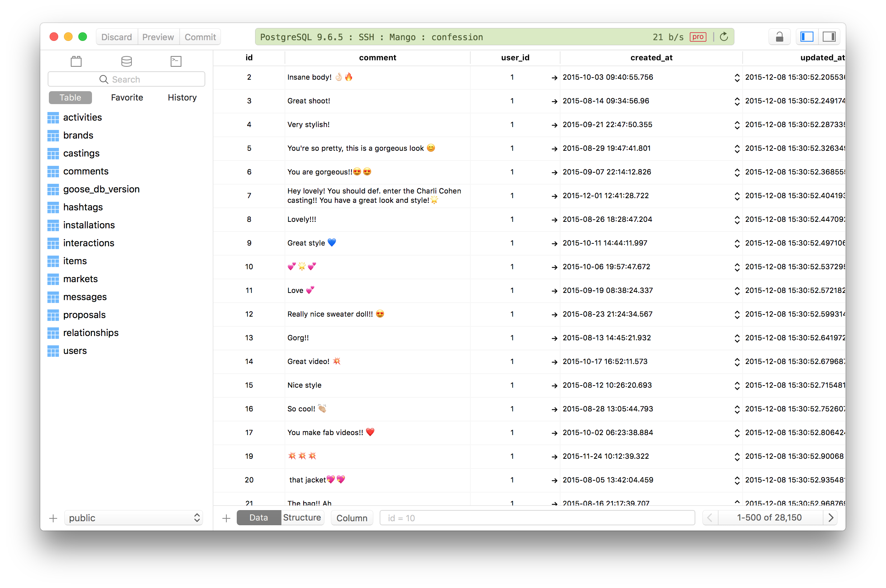Open the Column filter button
This screenshot has width=886, height=588.
coord(352,518)
